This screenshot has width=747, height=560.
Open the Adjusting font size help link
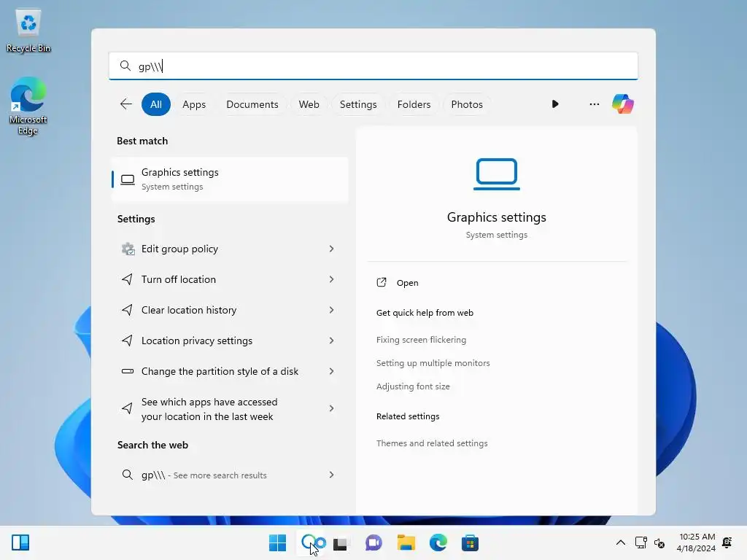[413, 386]
